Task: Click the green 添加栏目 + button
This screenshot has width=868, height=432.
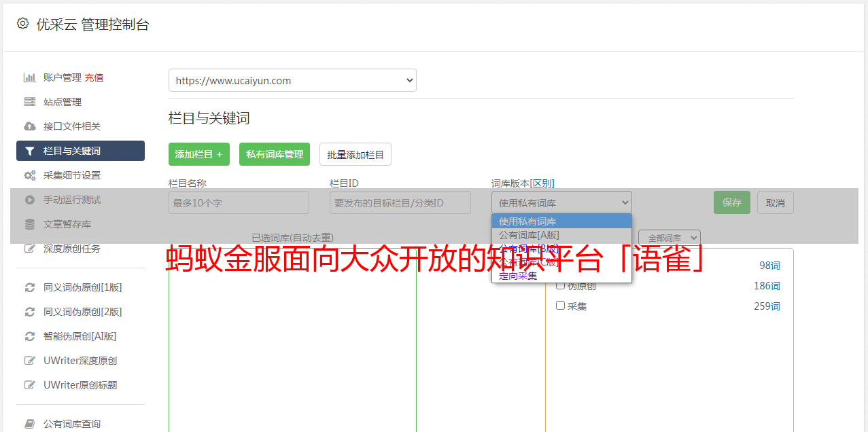Action: coord(199,154)
